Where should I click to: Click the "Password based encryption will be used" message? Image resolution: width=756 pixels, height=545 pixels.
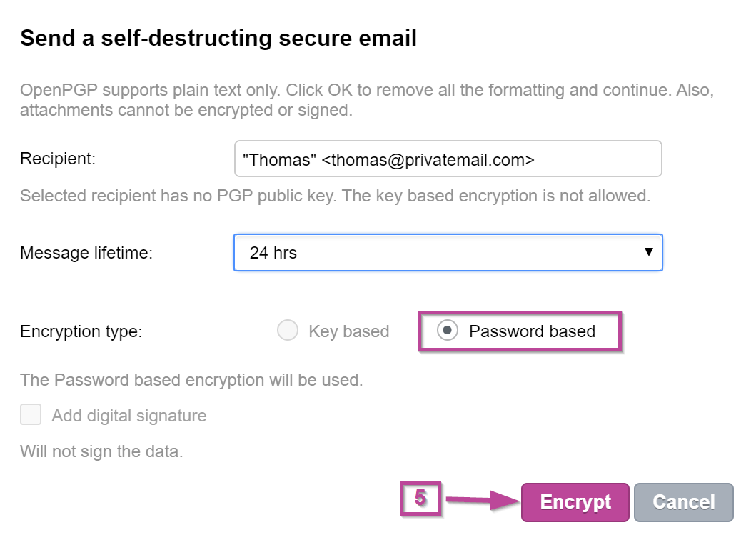point(191,380)
